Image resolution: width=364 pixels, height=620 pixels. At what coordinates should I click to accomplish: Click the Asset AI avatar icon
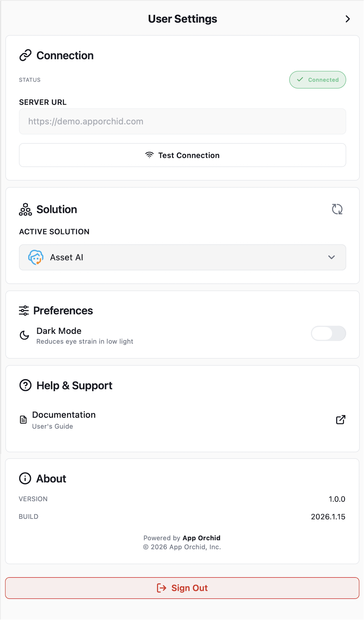tap(36, 257)
